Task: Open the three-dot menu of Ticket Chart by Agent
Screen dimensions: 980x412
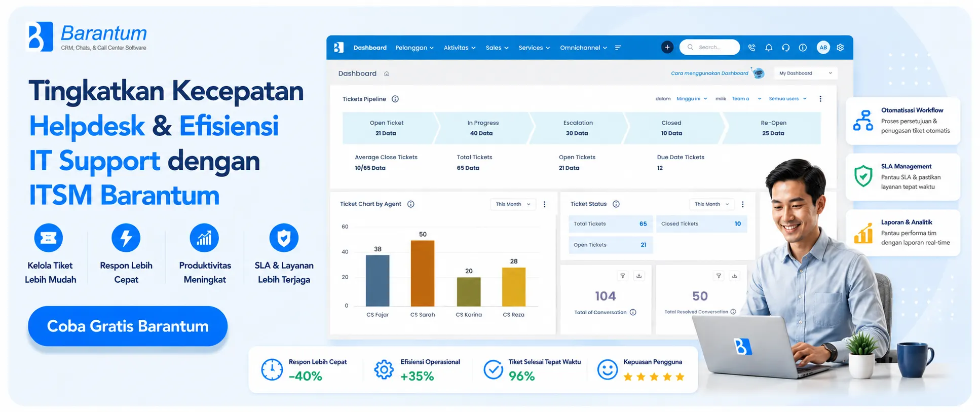Action: (545, 204)
